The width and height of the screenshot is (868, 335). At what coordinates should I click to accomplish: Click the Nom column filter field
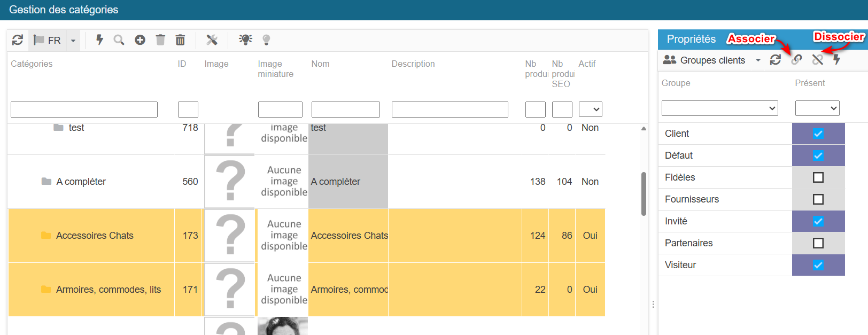click(345, 110)
